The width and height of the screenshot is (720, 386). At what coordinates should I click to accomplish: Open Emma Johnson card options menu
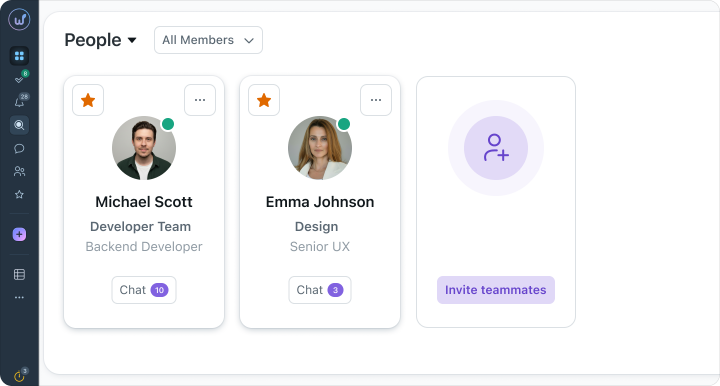[x=376, y=100]
